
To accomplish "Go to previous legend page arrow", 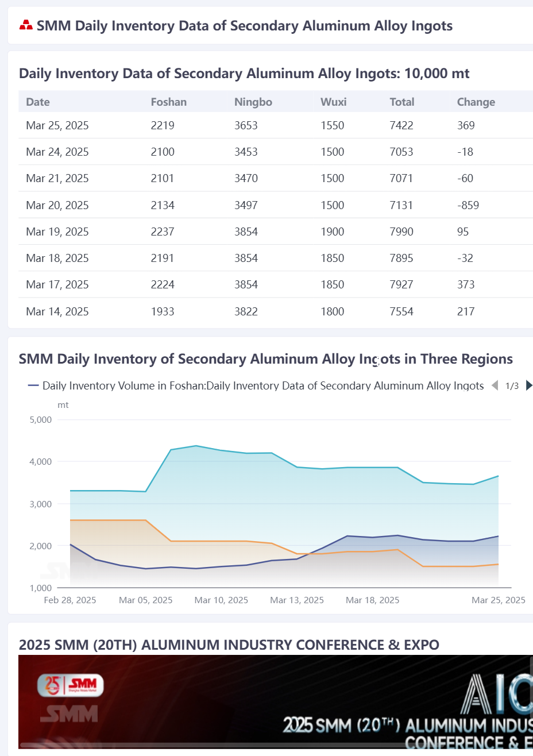I will point(495,385).
